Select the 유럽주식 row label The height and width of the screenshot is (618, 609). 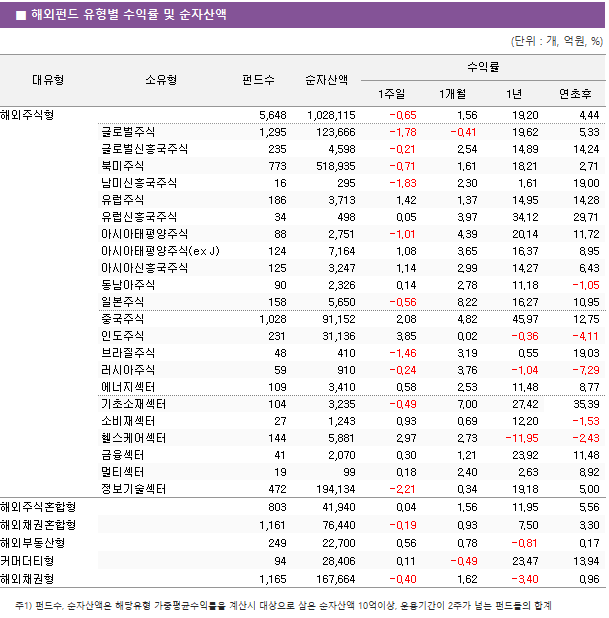pyautogui.click(x=123, y=200)
